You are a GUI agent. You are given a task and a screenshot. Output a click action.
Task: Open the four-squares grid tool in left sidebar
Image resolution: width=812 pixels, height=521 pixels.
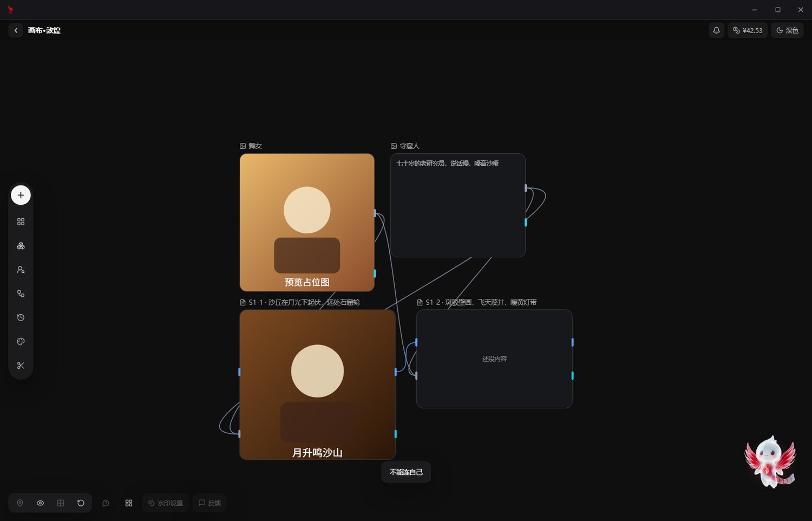21,222
